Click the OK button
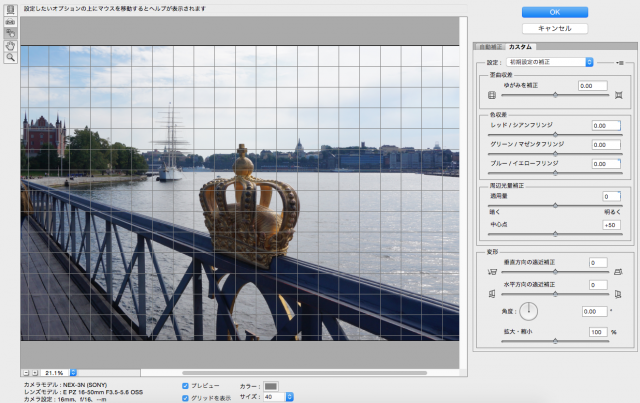Viewport: 640px width, 403px height. [554, 12]
